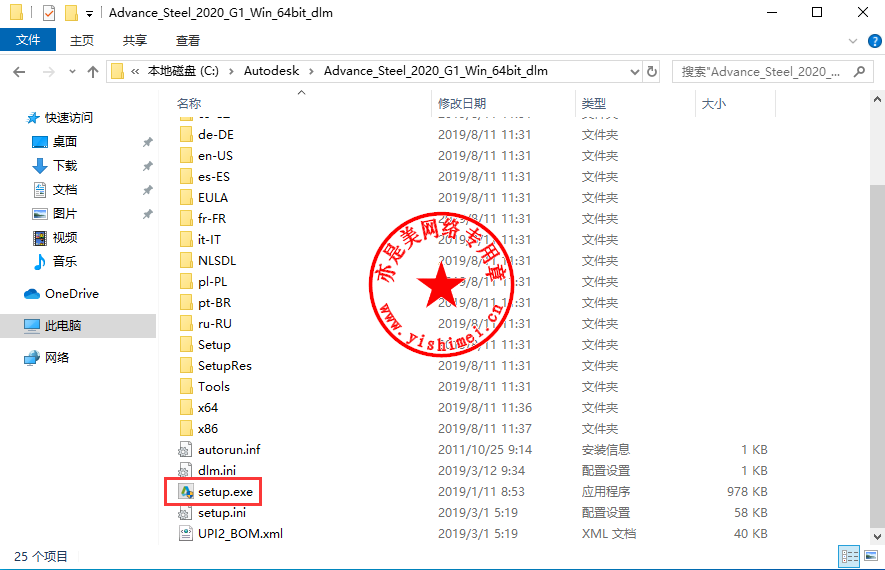This screenshot has width=885, height=570.
Task: Select 网络 in the navigation pane
Action: tap(46, 357)
